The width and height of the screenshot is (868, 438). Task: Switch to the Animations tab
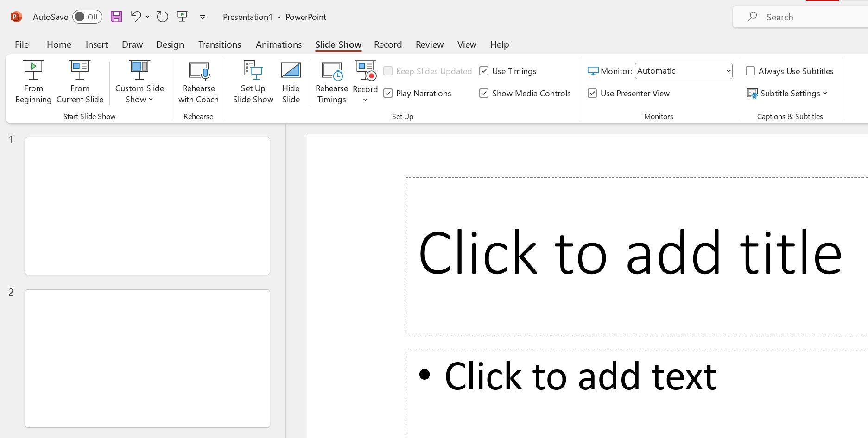click(279, 44)
